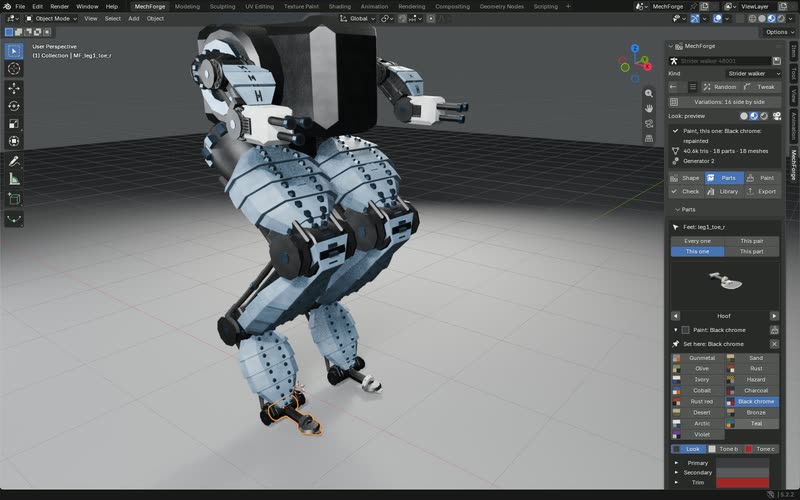Select the 'Every one' scope option

(697, 241)
